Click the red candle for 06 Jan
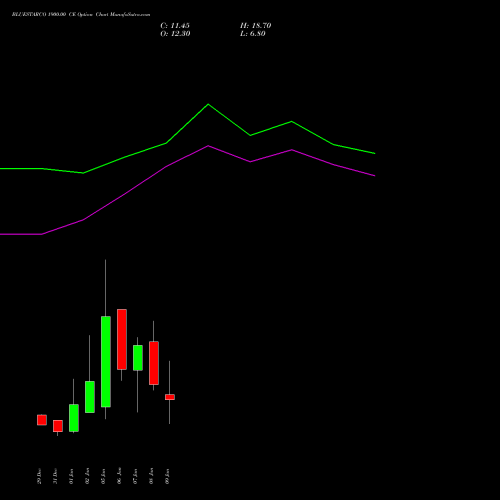 pyautogui.click(x=122, y=339)
